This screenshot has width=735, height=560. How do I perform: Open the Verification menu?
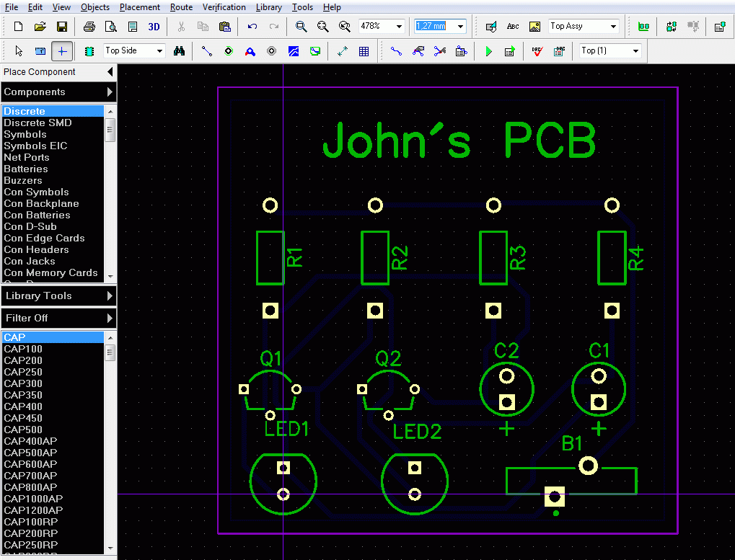tap(224, 7)
